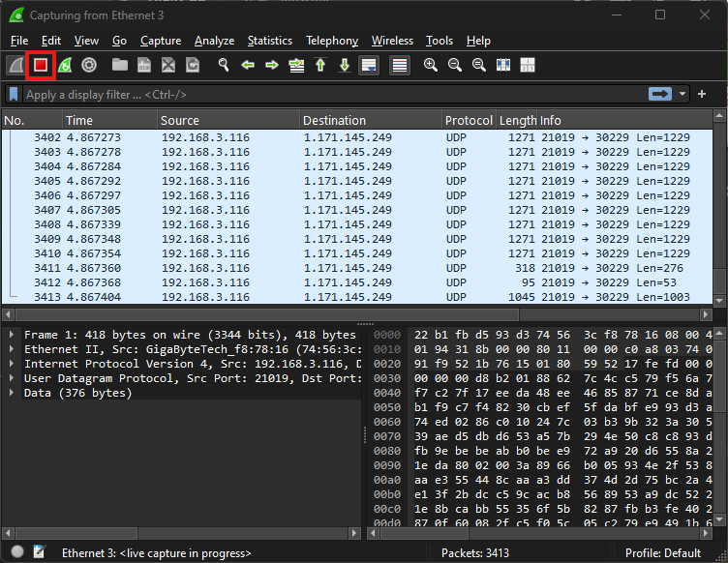Add a display filter button plus
Image resolution: width=728 pixels, height=563 pixels.
click(702, 95)
